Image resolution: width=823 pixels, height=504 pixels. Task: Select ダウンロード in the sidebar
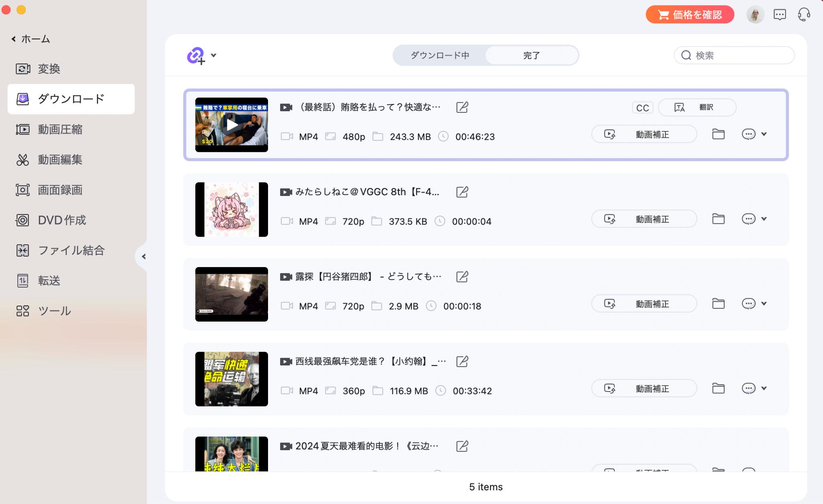[71, 99]
